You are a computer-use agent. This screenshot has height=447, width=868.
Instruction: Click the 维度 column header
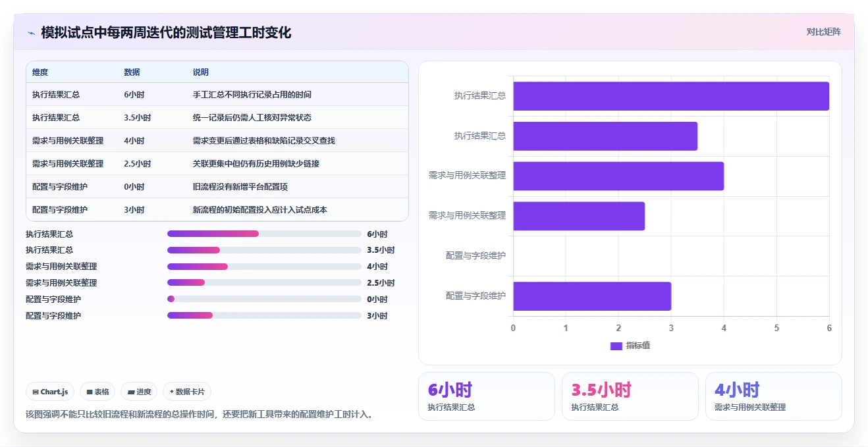click(x=40, y=72)
